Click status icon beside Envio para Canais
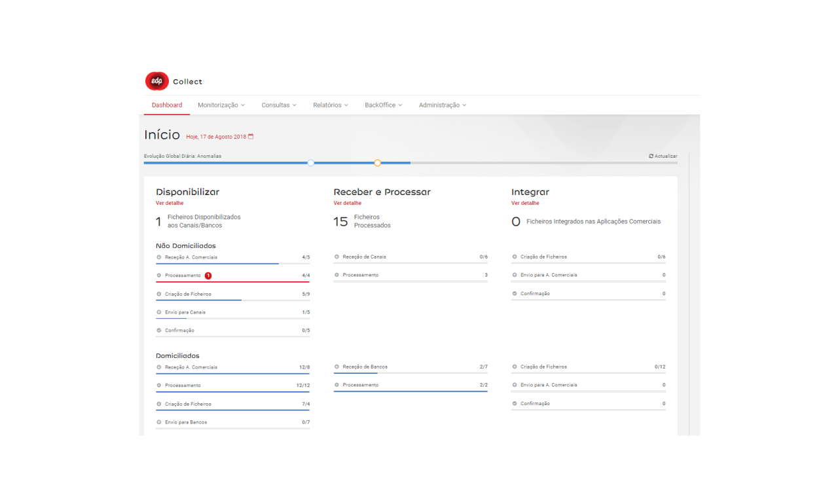The width and height of the screenshot is (838, 504). point(159,312)
